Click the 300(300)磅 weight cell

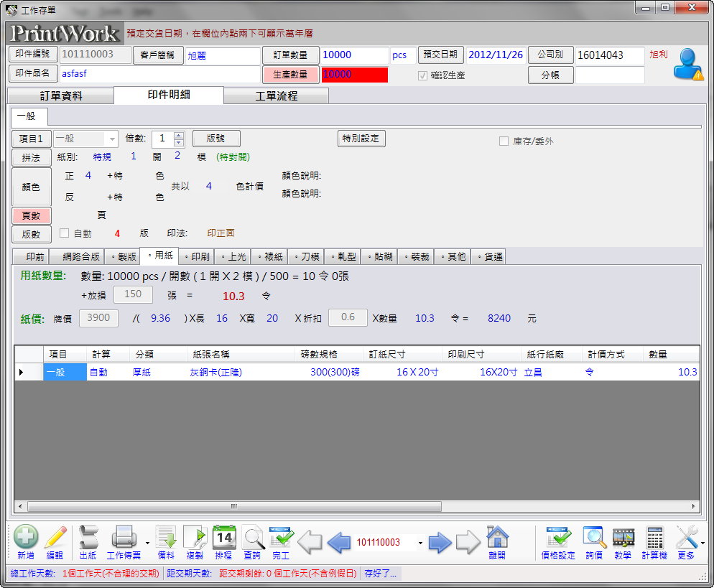click(x=329, y=373)
